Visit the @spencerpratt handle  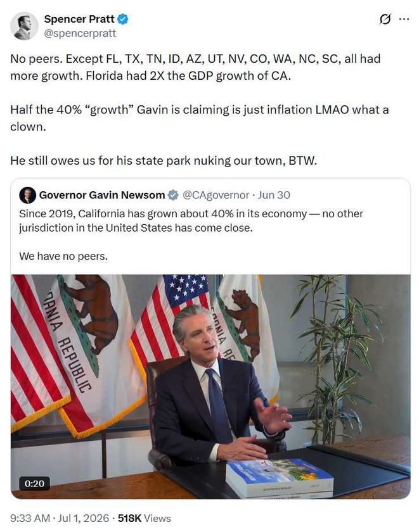(x=80, y=33)
